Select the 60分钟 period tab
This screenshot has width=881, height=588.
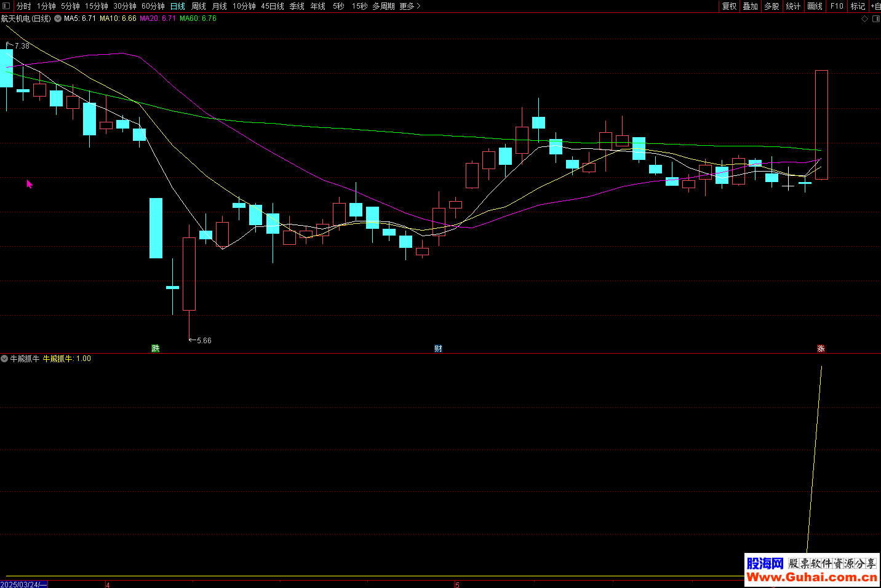point(153,6)
